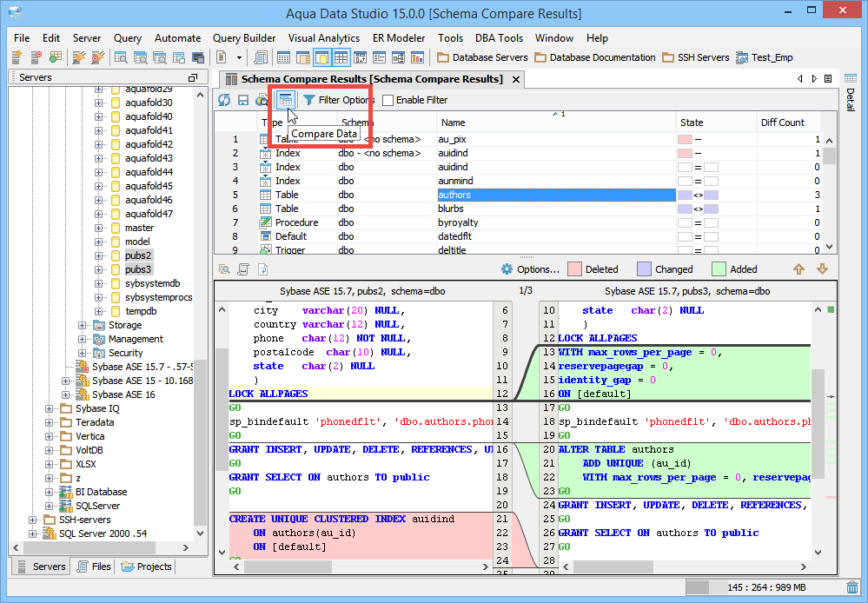This screenshot has height=603, width=868.
Task: Open diff Options gear button
Action: [x=529, y=269]
